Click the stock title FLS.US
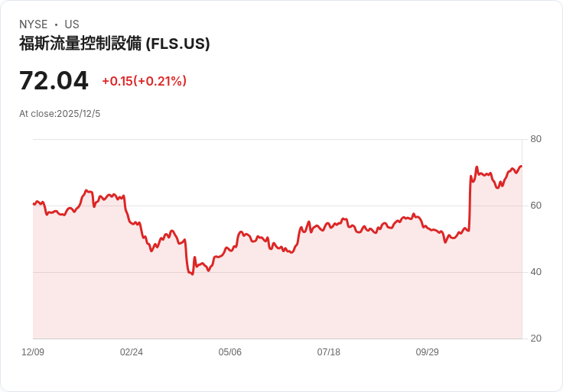Viewport: 563px width, 392px height. (x=114, y=44)
